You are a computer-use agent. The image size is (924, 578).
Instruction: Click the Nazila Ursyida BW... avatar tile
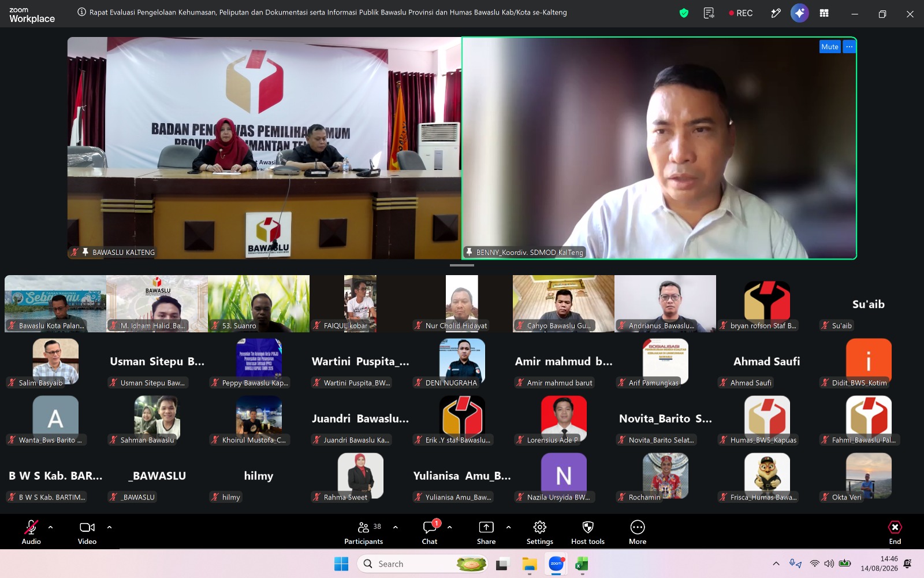coord(564,476)
